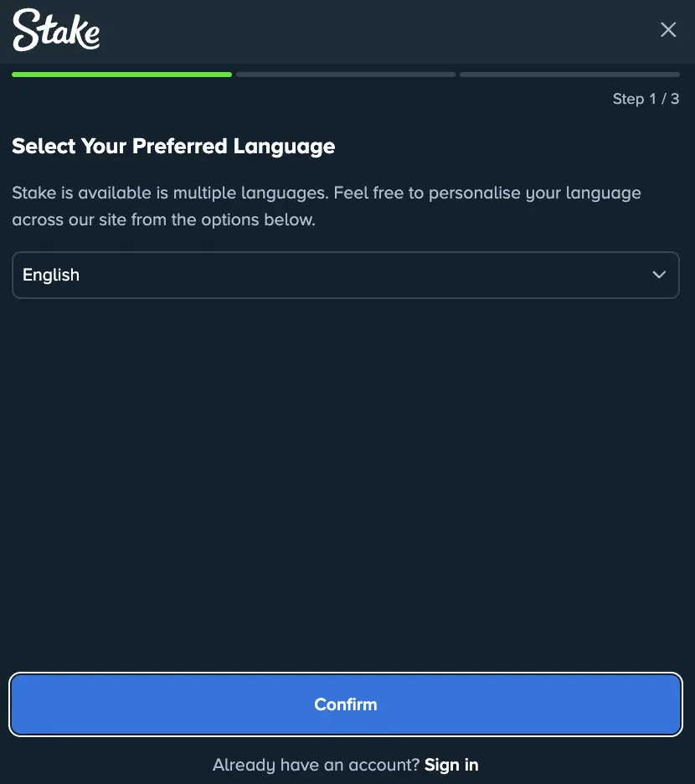Click the English selected language text
The width and height of the screenshot is (695, 784).
click(x=51, y=275)
